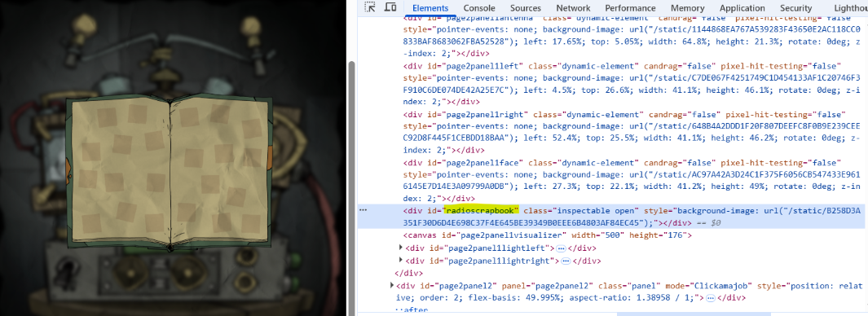The height and width of the screenshot is (316, 868).
Task: Open the Performance tab
Action: click(x=630, y=8)
